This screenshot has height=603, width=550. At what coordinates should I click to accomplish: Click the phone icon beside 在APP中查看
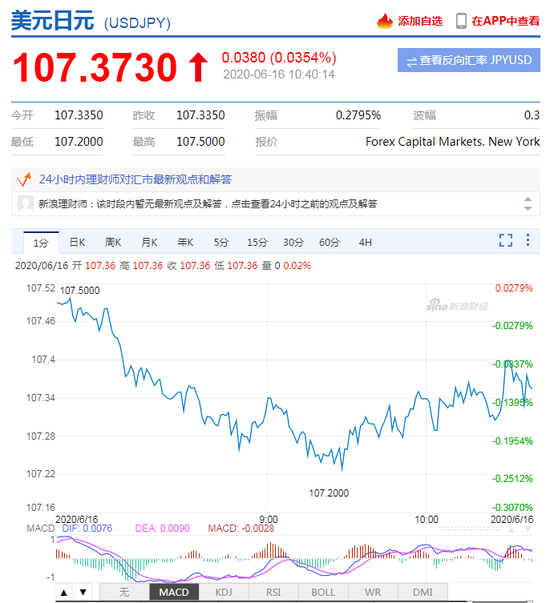461,21
